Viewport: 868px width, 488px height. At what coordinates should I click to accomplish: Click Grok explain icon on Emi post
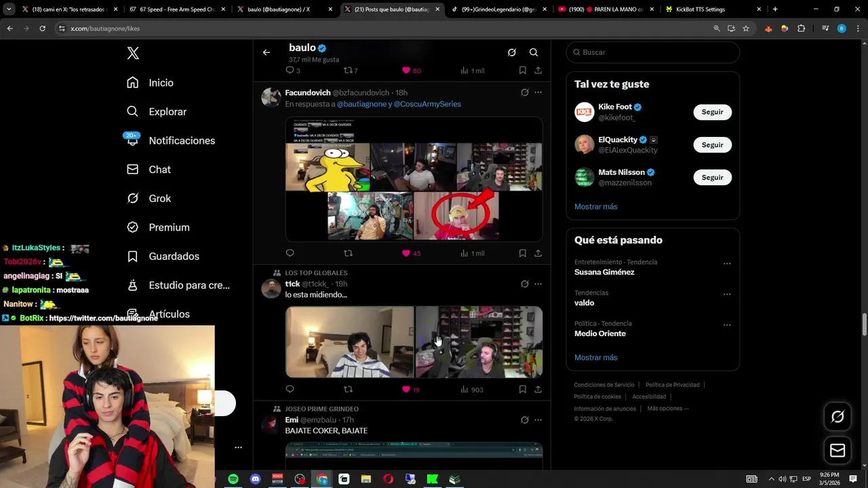coord(525,420)
